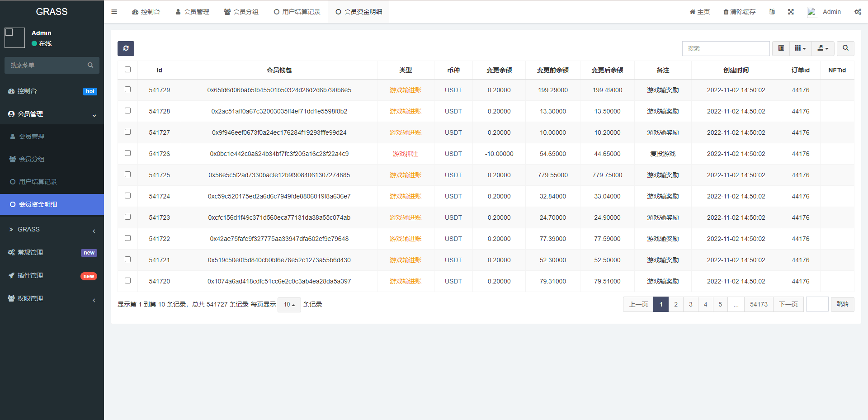Go to last page 54173
The height and width of the screenshot is (420, 868).
pyautogui.click(x=758, y=304)
